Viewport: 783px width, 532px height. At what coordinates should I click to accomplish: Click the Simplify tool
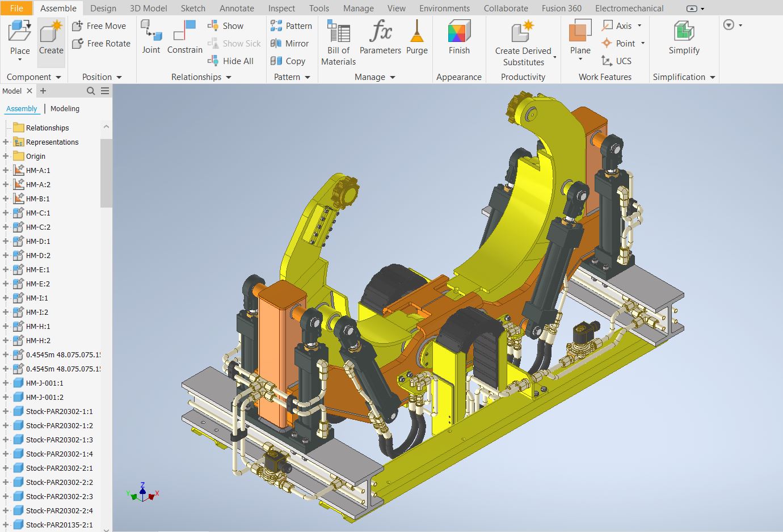tap(684, 37)
